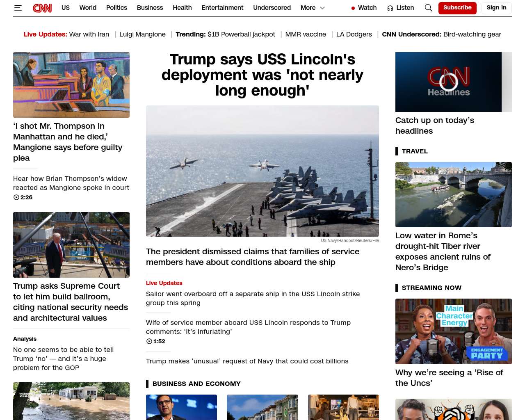Click the colorful row houses thumbnail
The height and width of the screenshot is (420, 525).
[x=262, y=407]
